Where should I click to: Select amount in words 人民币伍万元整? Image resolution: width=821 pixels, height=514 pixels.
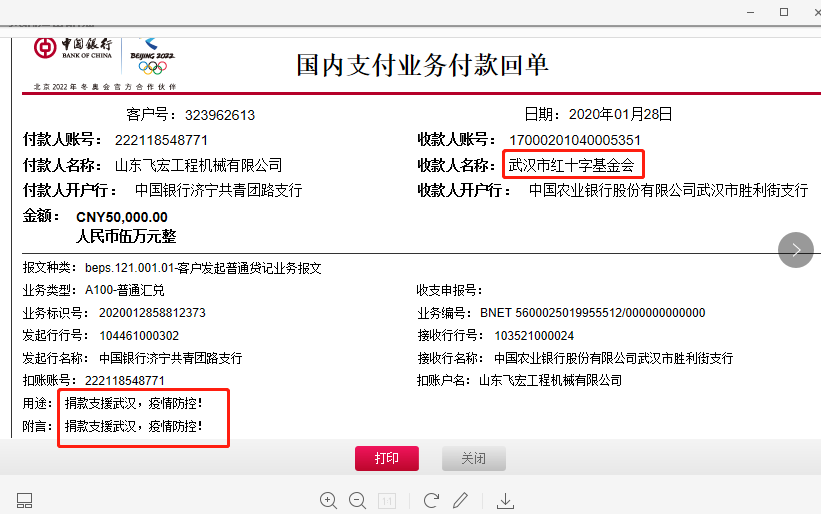pos(126,237)
